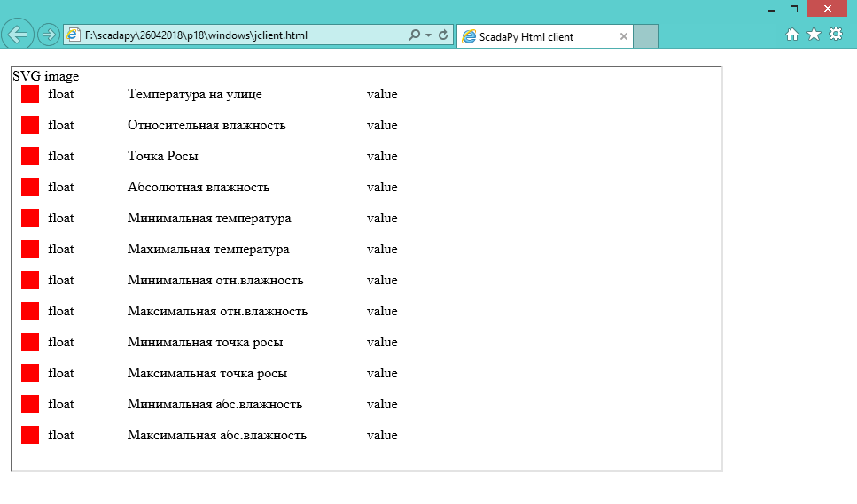Click red square for Максимальная отн.влажность

[30, 311]
